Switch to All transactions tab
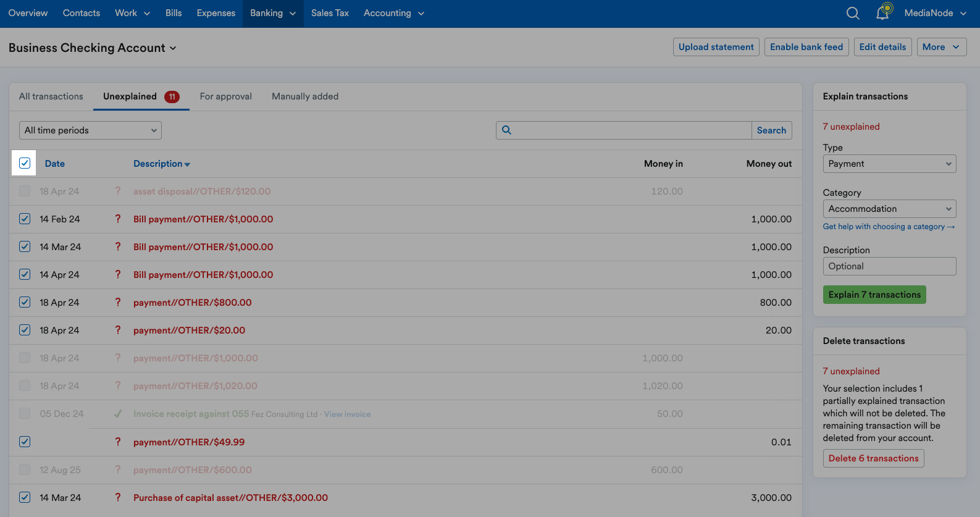This screenshot has height=517, width=980. (x=51, y=96)
